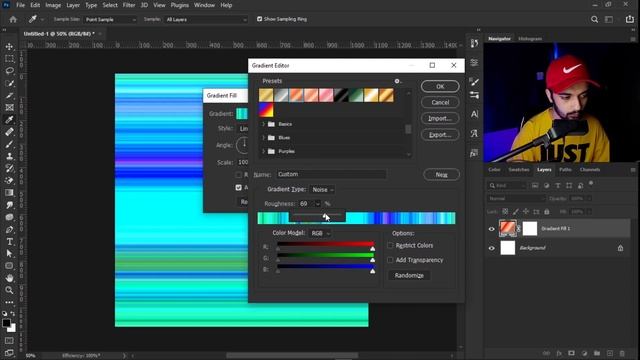
Task: Select the Frame tool
Action: click(x=9, y=107)
